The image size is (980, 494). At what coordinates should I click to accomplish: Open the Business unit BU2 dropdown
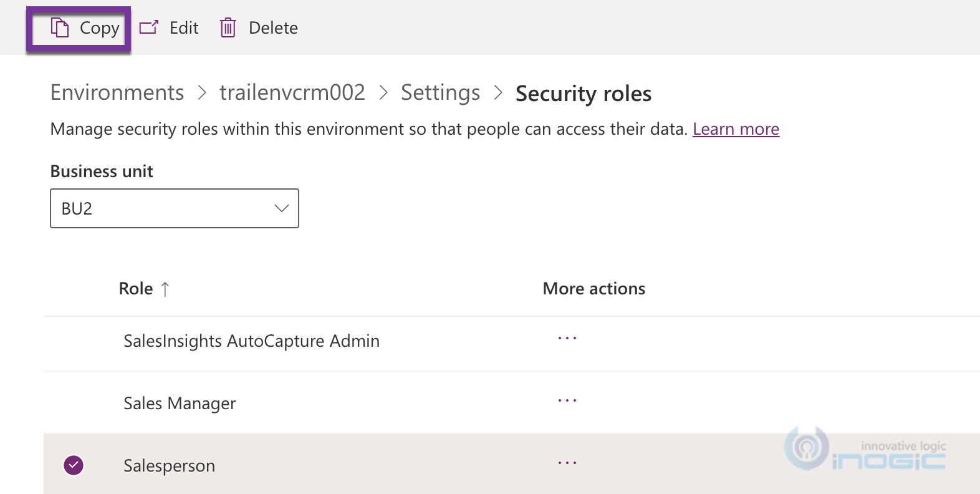(175, 208)
